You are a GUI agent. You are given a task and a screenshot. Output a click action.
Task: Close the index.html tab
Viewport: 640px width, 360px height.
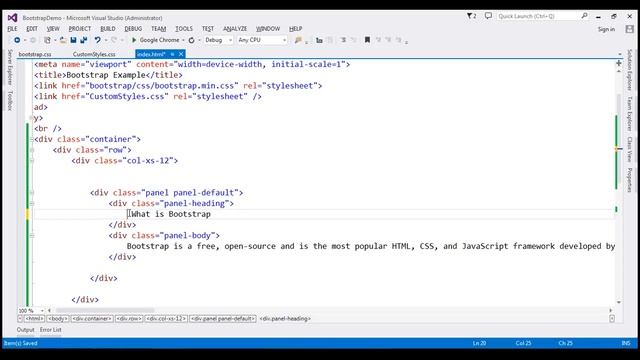coord(181,54)
